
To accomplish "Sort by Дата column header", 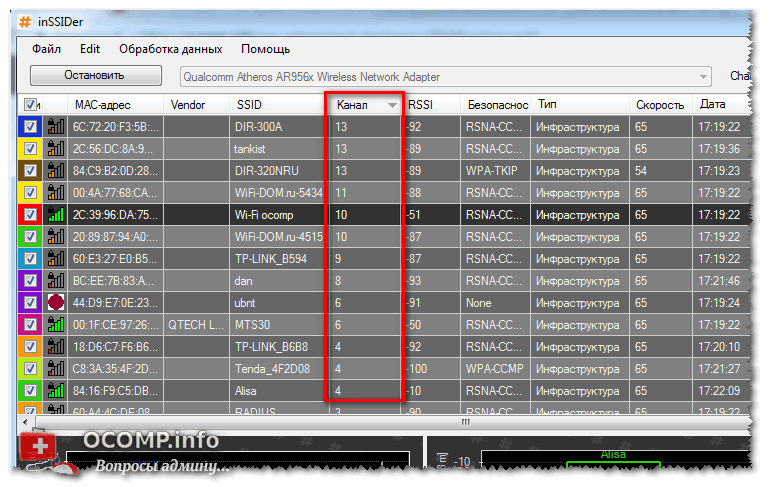I will point(722,105).
